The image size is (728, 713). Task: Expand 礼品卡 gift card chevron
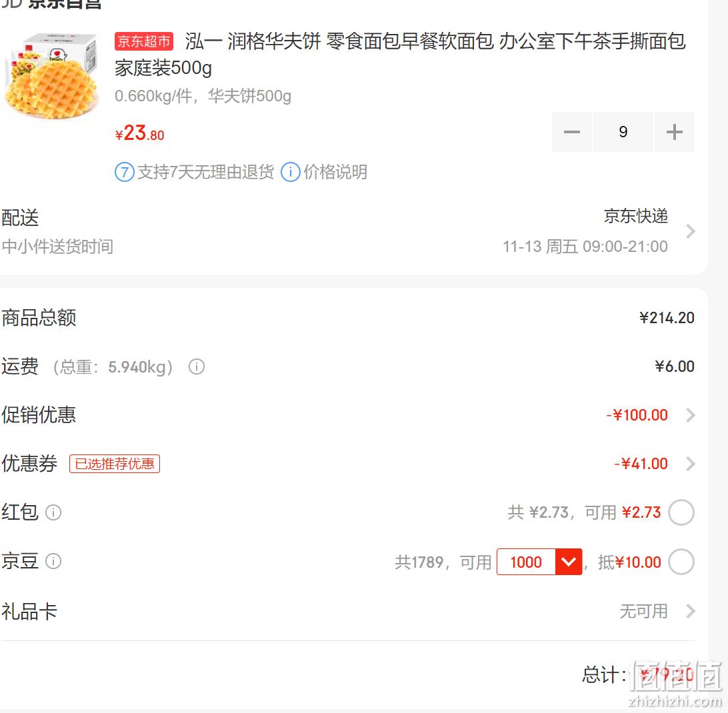[691, 611]
